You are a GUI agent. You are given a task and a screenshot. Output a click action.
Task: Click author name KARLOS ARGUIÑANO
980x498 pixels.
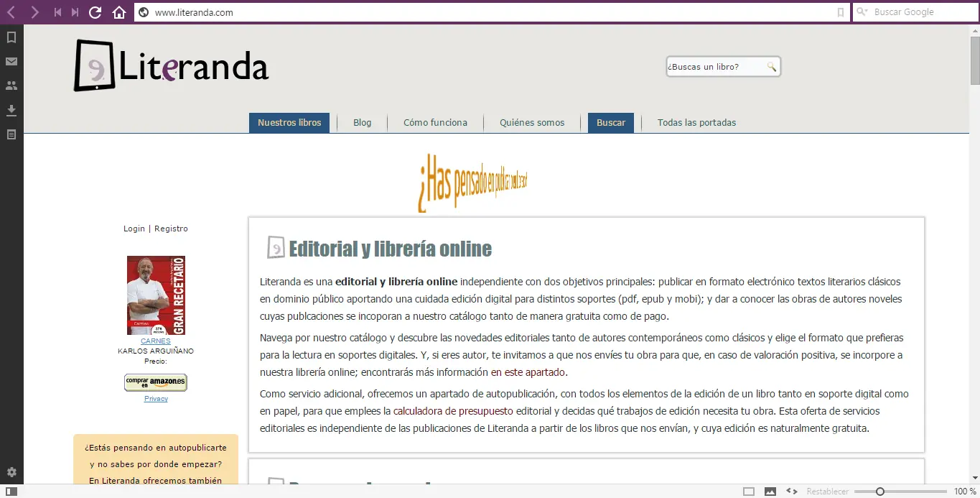pos(156,351)
